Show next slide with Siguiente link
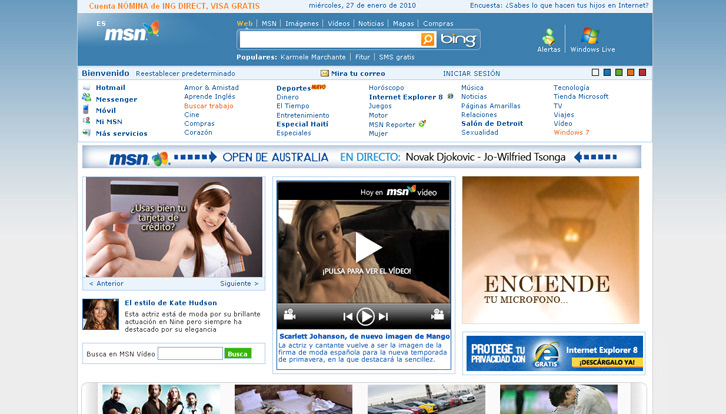 [238, 283]
